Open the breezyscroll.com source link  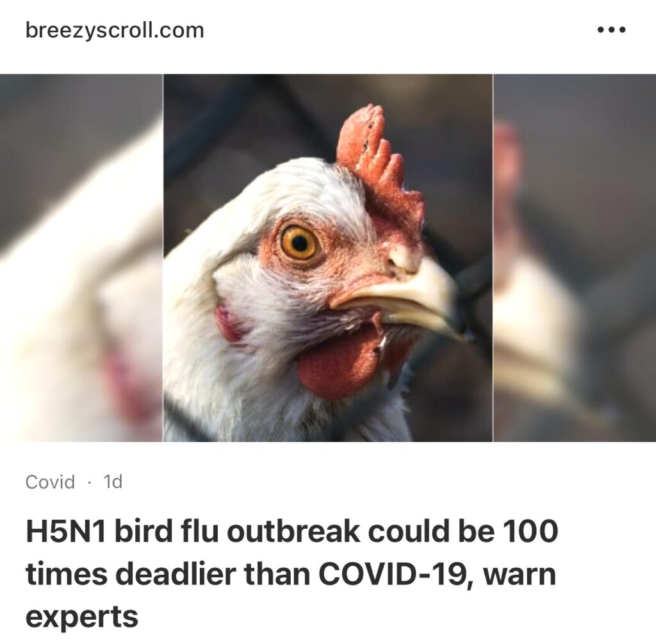(115, 31)
